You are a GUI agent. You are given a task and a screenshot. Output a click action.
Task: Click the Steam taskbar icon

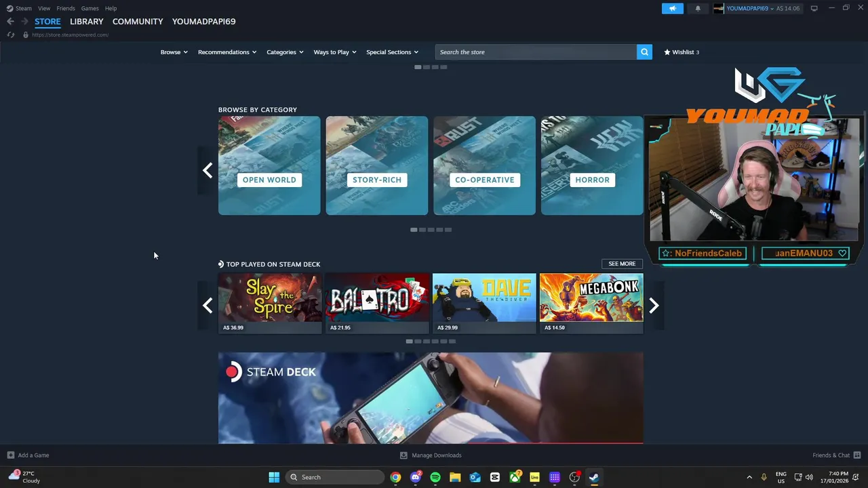click(x=594, y=477)
